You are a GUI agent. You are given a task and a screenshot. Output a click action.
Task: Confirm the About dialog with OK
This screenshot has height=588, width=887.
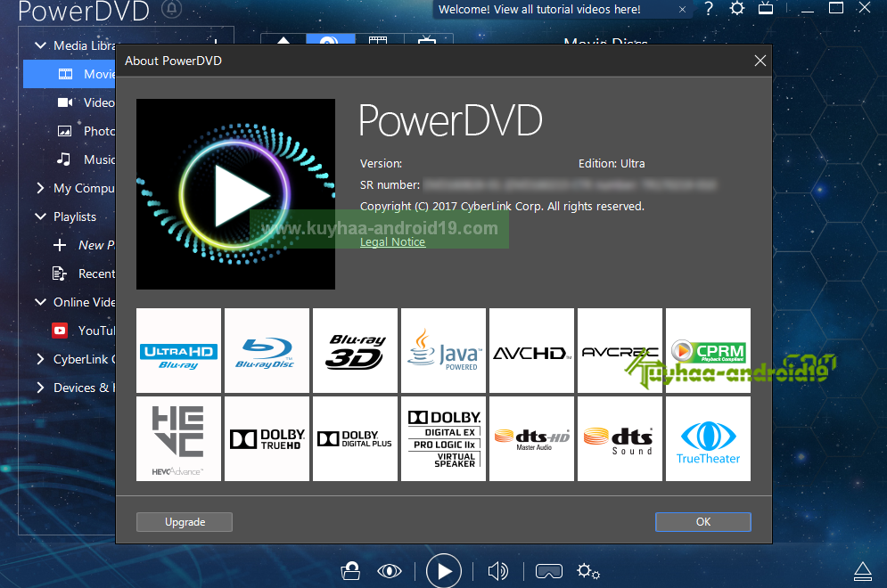coord(703,522)
